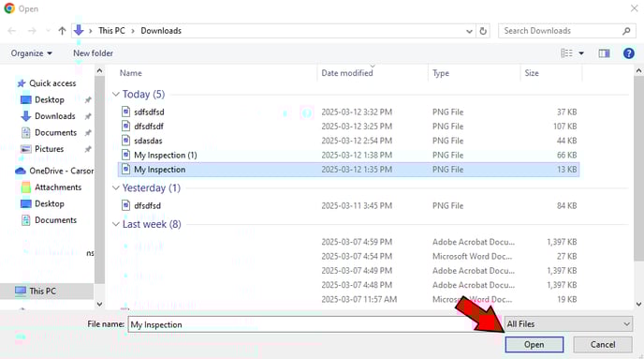Viewport: 644px width, 359px height.
Task: Unpin Desktop using its pin icon
Action: (x=88, y=100)
